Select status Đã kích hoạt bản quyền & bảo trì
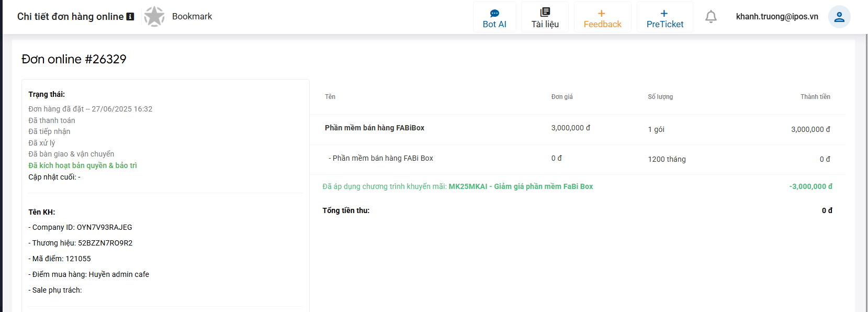The image size is (868, 312). [83, 165]
